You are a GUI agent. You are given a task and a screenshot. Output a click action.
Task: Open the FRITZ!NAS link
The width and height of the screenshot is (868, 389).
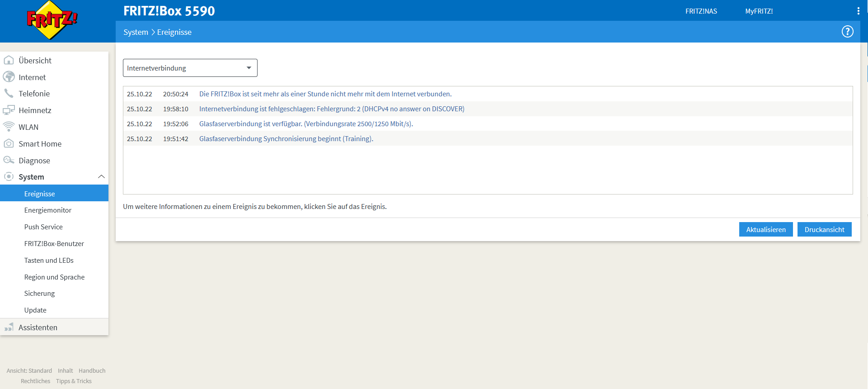click(x=701, y=11)
